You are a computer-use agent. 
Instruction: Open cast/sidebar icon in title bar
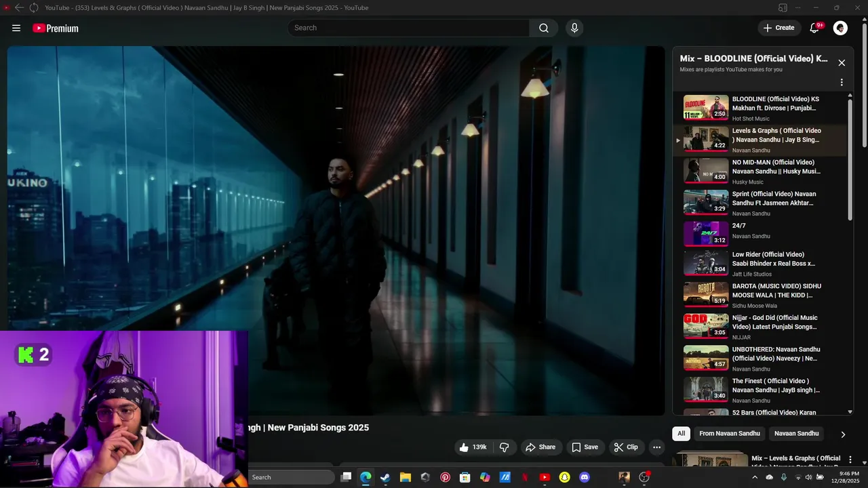[x=783, y=7]
